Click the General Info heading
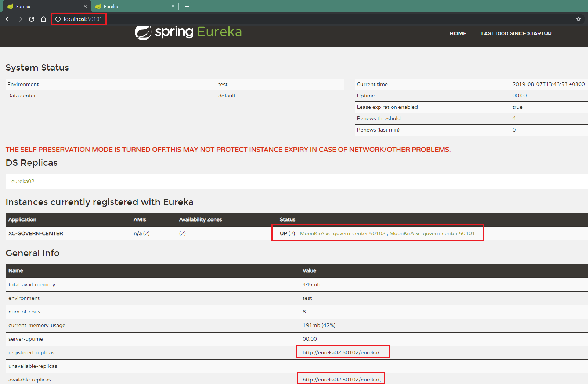588x384 pixels. click(33, 253)
